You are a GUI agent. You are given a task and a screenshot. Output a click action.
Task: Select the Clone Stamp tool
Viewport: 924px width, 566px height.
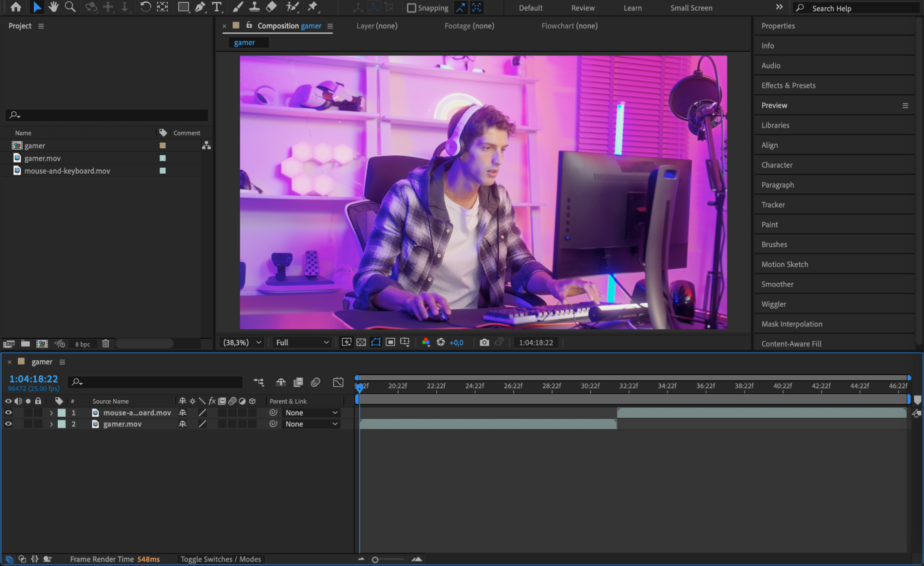point(254,7)
